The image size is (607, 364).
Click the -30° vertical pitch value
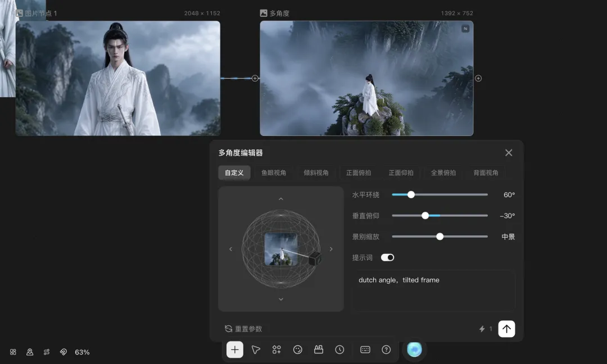tap(507, 216)
